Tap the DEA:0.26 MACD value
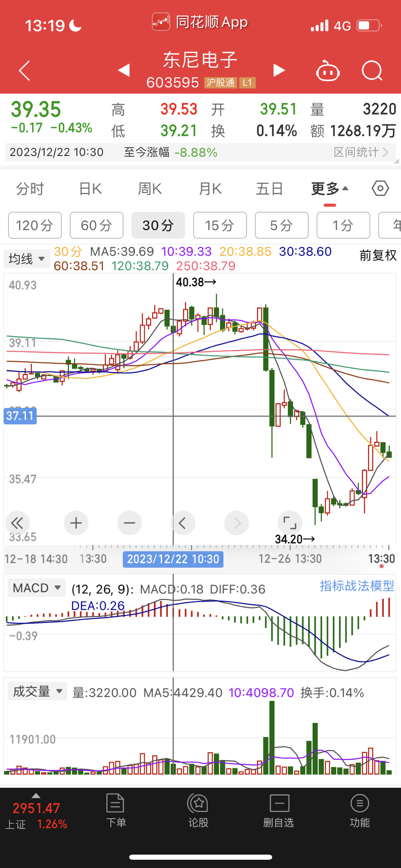Screen dimensions: 401x868 point(98,606)
